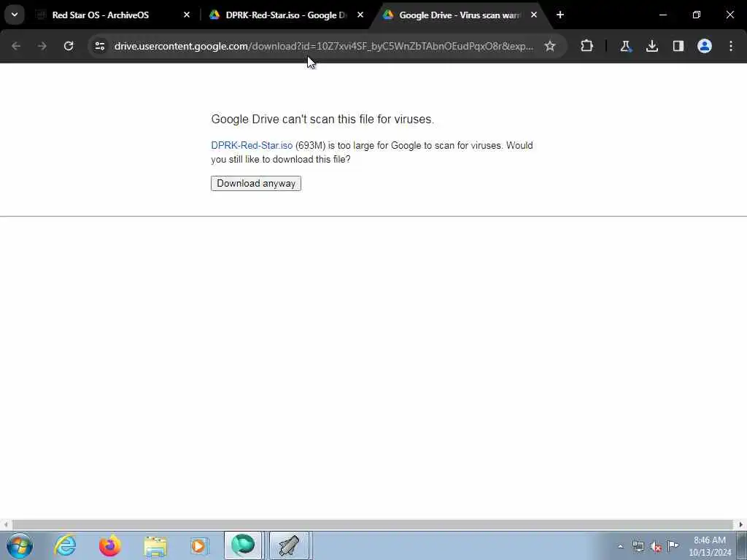Launch Firefox from the taskbar
Viewport: 747px width, 560px height.
point(109,545)
